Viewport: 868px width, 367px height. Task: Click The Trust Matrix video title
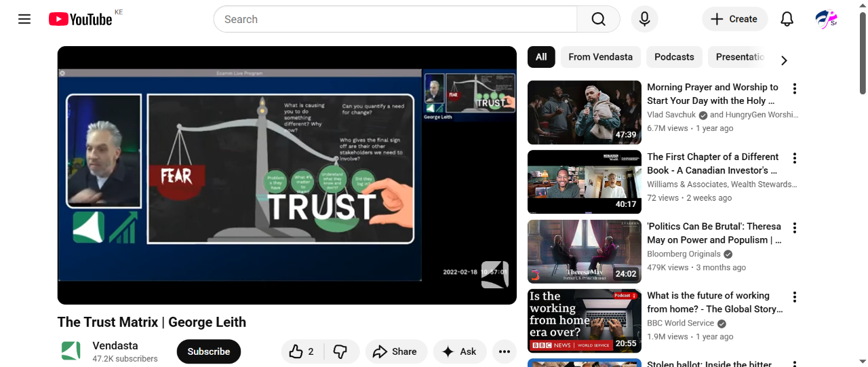click(152, 322)
